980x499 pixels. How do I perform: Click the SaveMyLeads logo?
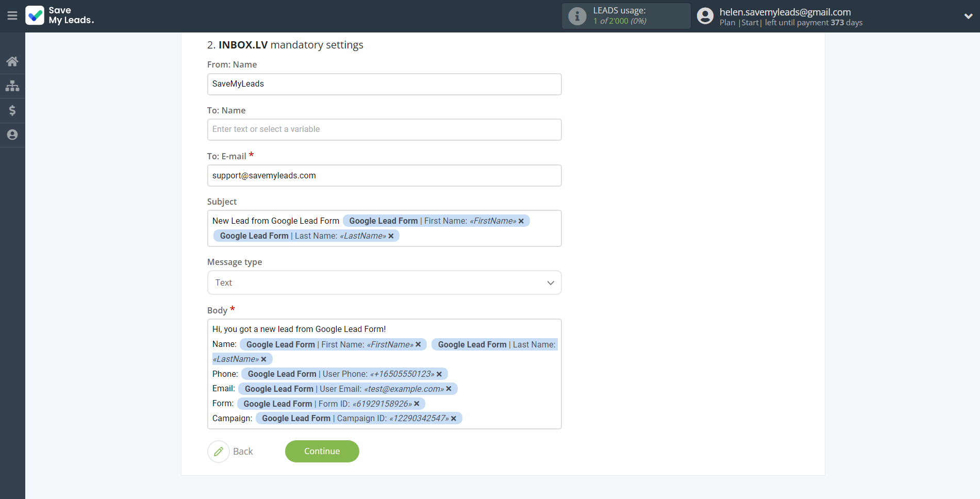click(60, 15)
